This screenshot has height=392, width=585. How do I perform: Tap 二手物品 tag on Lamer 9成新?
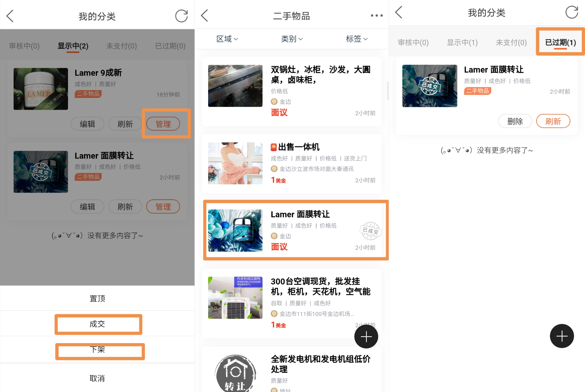pyautogui.click(x=88, y=94)
